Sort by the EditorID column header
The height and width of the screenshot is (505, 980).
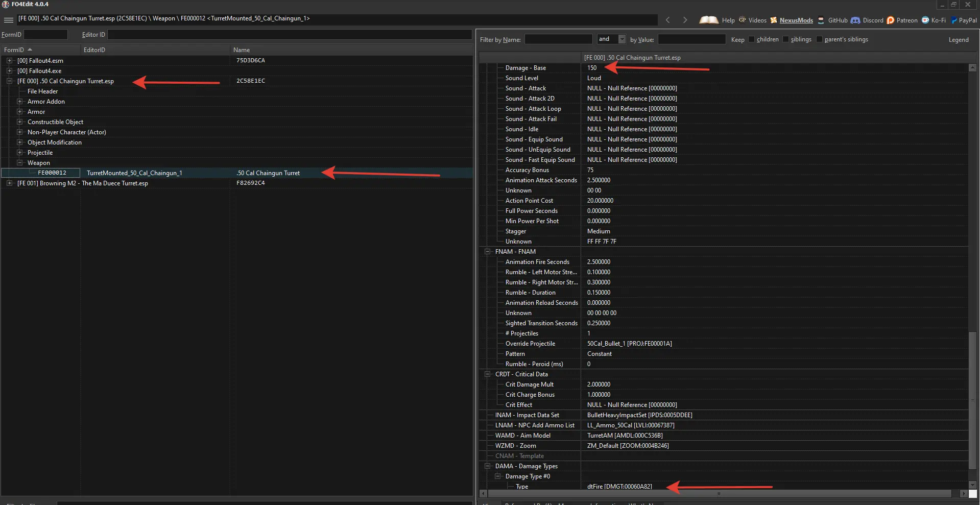point(155,50)
